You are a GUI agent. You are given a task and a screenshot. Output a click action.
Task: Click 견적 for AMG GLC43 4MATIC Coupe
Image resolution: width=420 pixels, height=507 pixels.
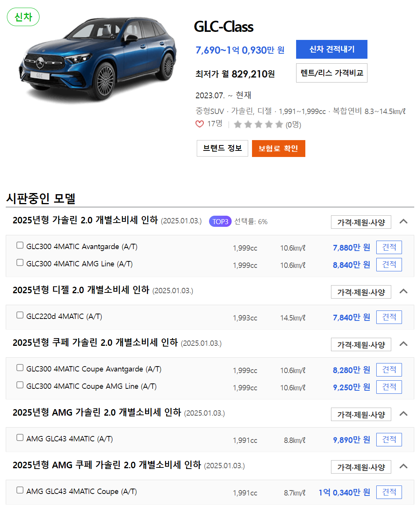point(389,492)
